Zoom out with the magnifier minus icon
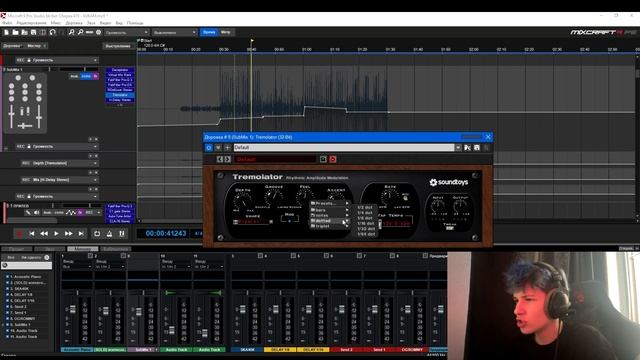This screenshot has height=360, width=640. [80, 32]
